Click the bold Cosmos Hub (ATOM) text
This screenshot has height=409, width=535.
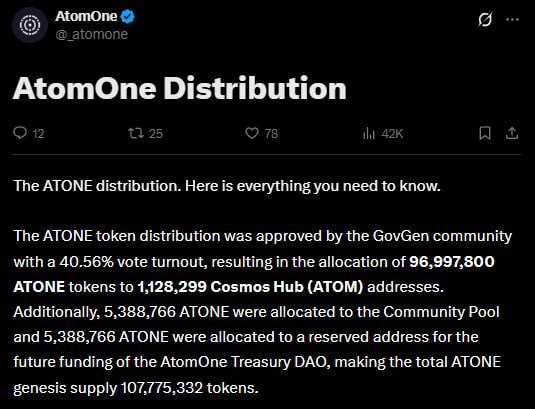[287, 287]
